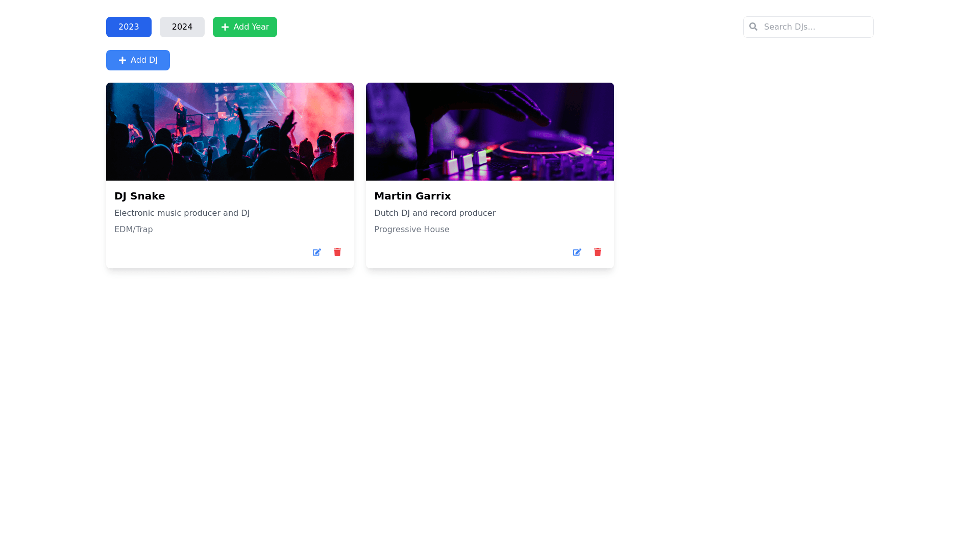Image resolution: width=980 pixels, height=551 pixels.
Task: Click Martin Garrix's edit pencil icon
Action: pyautogui.click(x=577, y=252)
